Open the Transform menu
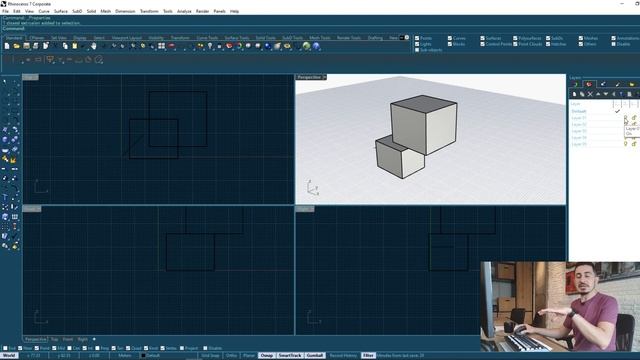The height and width of the screenshot is (360, 640). [x=149, y=11]
